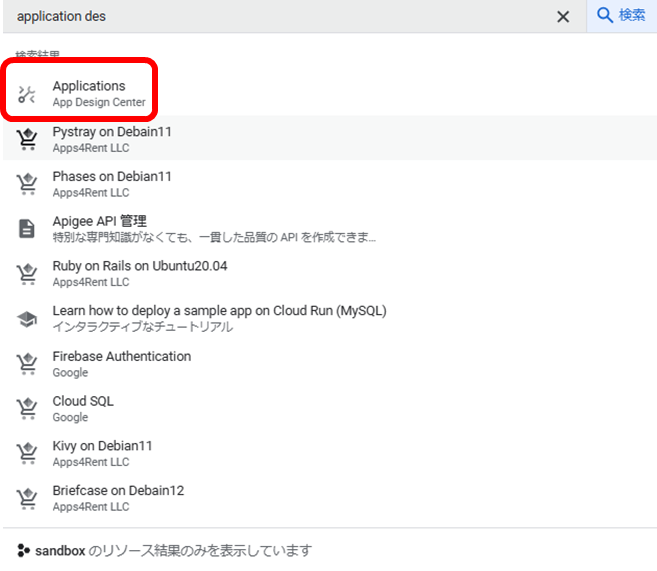Clear the search field with the X icon
Image resolution: width=657 pixels, height=571 pixels.
[563, 17]
